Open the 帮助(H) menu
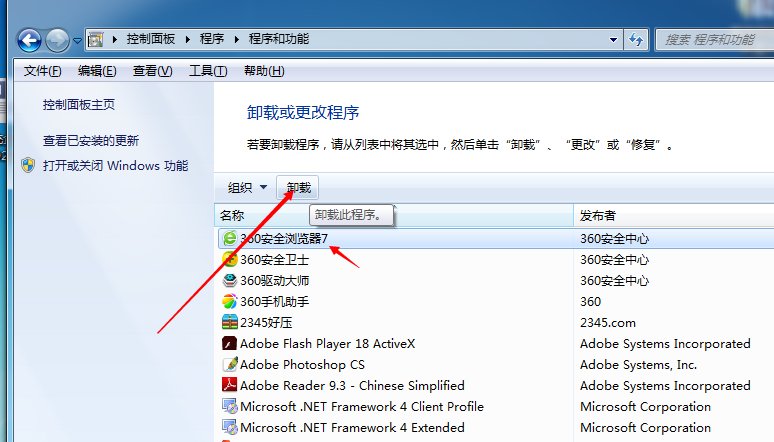The height and width of the screenshot is (442, 774). tap(264, 71)
